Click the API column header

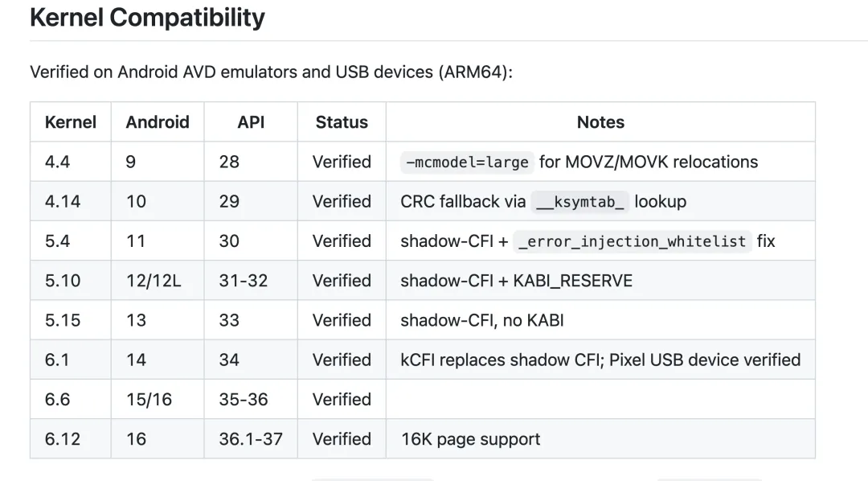point(251,122)
